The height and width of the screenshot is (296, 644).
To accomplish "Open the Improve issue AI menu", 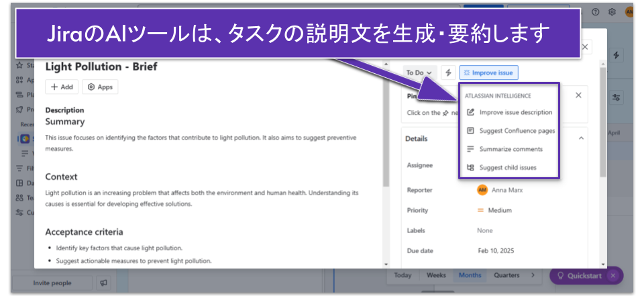I will [x=489, y=72].
